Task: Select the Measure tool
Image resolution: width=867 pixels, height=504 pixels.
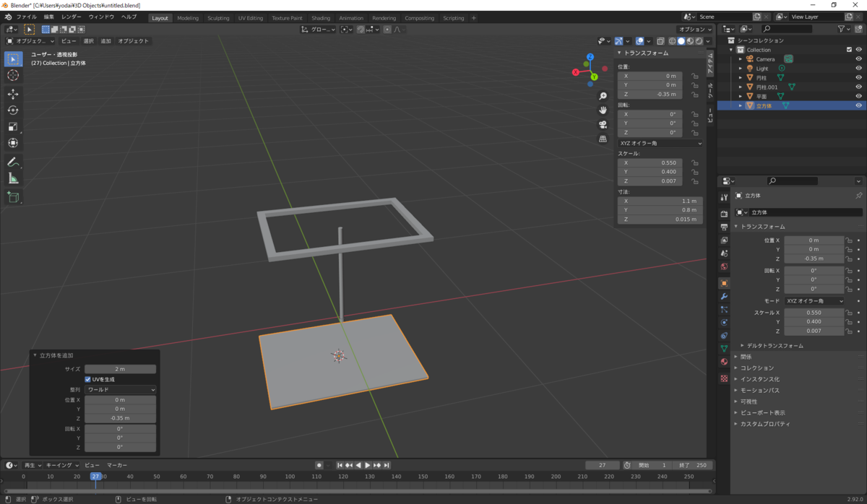Action: (x=13, y=178)
